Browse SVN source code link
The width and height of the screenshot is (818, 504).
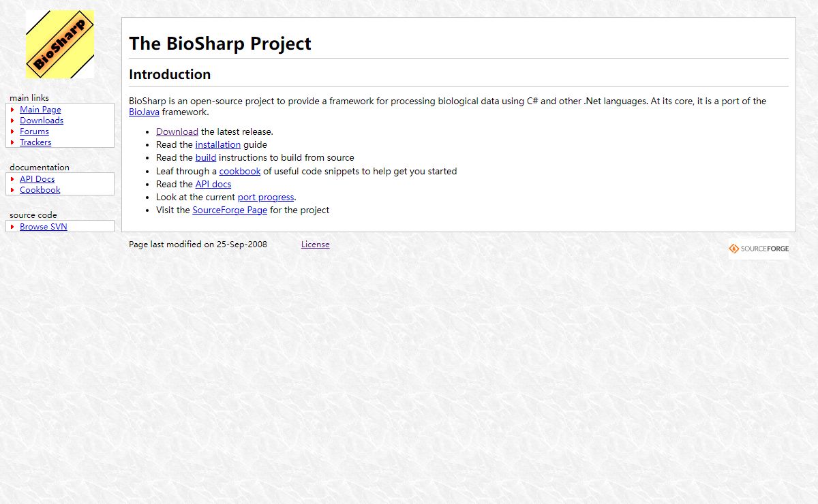tap(44, 227)
